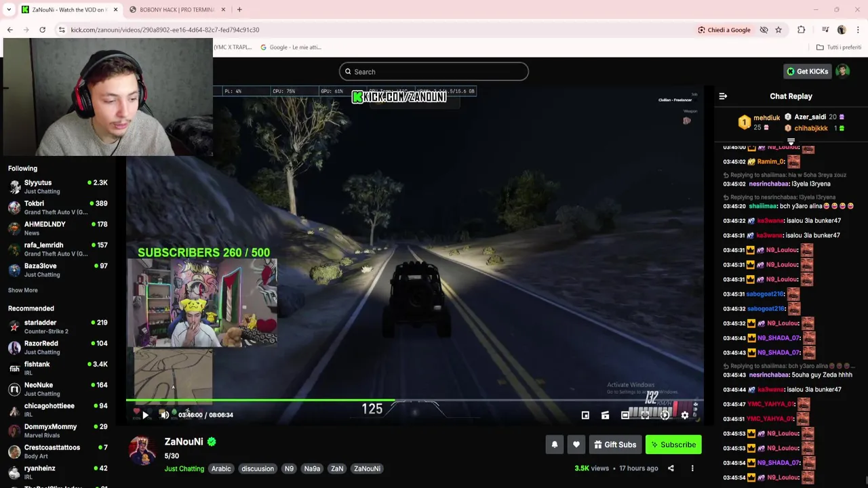Expand the chat leaderboard handle
The image size is (868, 488).
pos(791,142)
